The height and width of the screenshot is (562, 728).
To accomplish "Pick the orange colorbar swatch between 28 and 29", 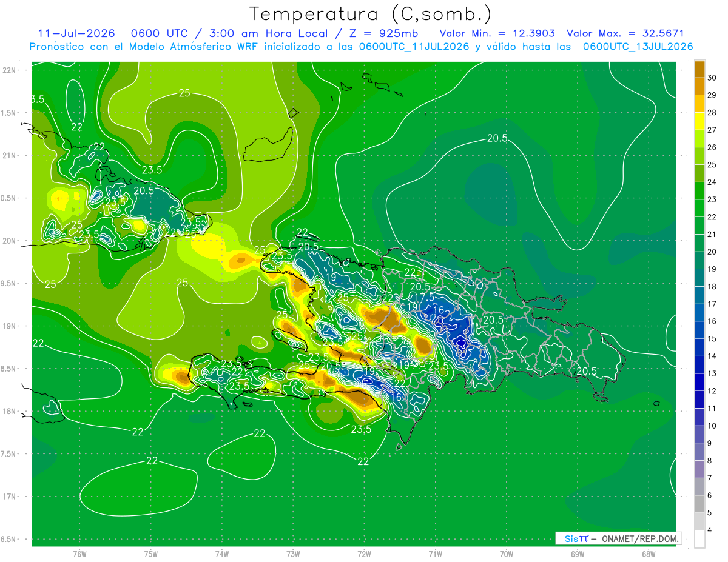I will point(699,104).
